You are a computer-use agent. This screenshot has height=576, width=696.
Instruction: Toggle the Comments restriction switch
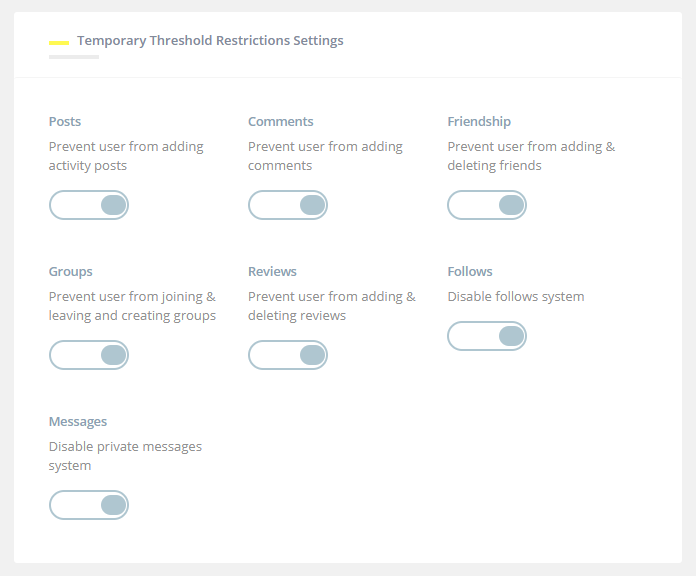pos(288,205)
